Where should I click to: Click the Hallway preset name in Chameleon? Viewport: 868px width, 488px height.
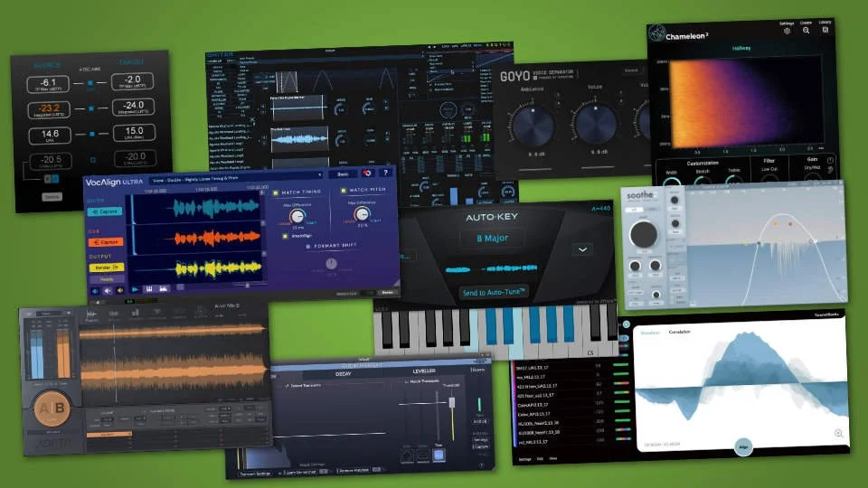(741, 48)
